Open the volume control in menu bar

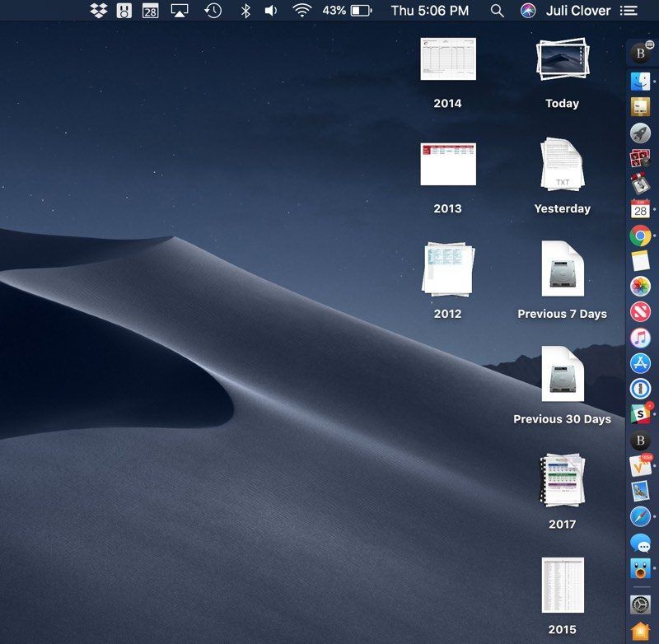coord(271,11)
